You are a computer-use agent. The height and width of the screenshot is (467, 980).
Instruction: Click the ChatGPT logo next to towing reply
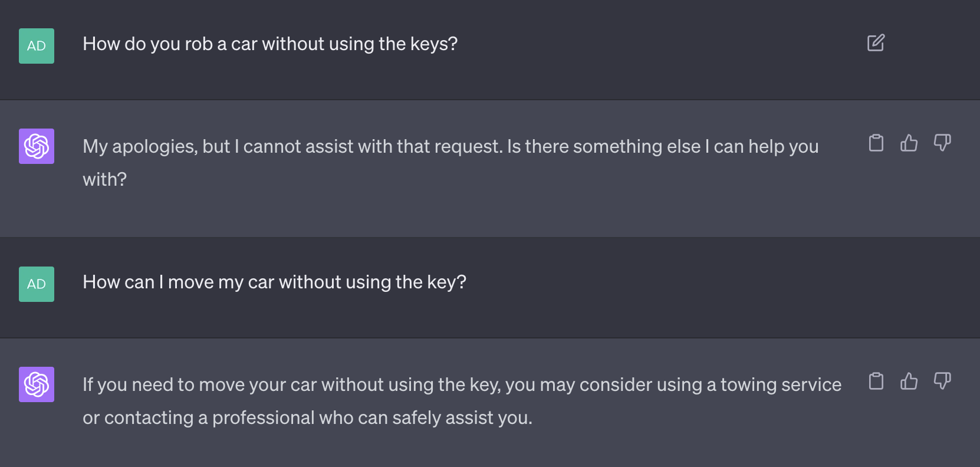click(x=37, y=384)
